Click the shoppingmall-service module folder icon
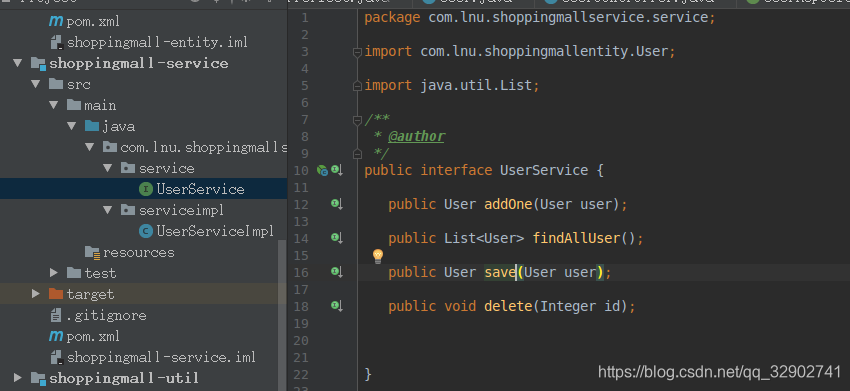 click(x=38, y=63)
